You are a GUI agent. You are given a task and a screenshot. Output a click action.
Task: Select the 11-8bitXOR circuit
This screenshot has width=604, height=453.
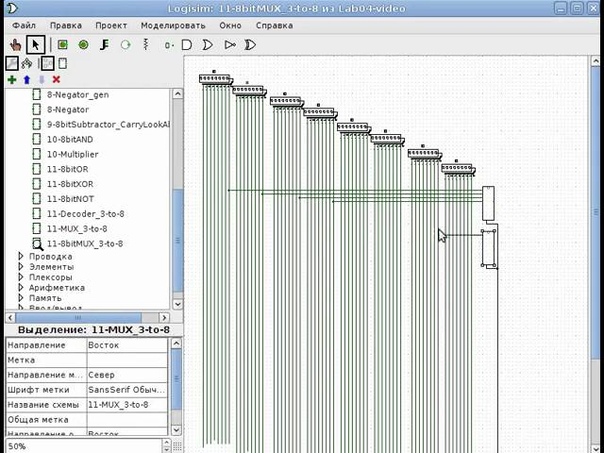pos(70,184)
